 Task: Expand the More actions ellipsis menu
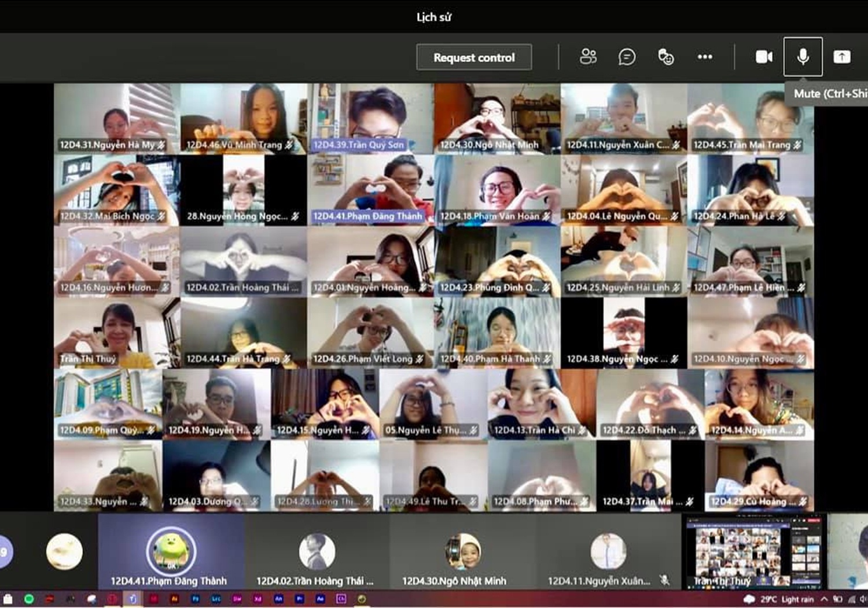(x=705, y=57)
